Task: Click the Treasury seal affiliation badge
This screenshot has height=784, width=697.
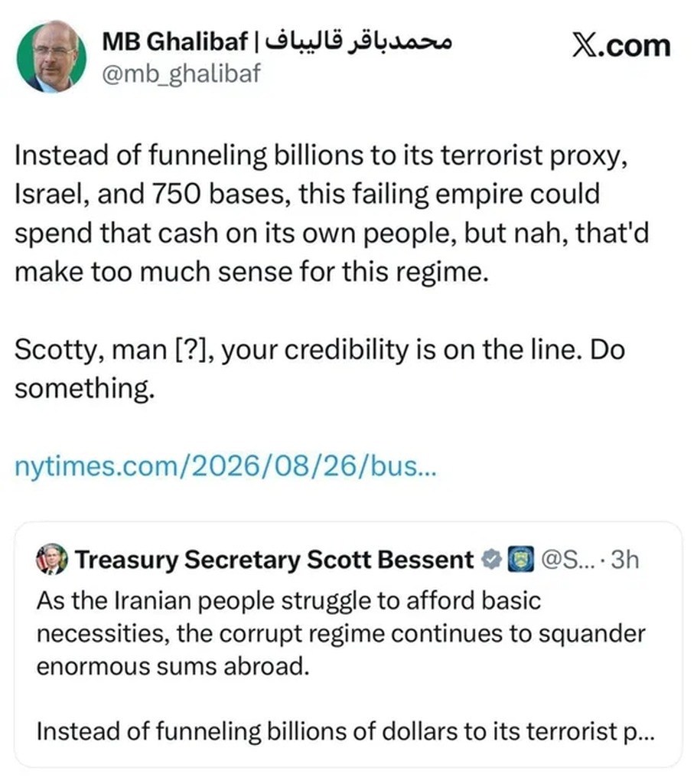Action: 520,559
